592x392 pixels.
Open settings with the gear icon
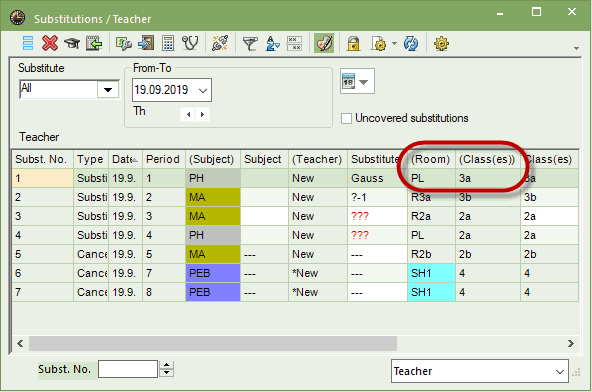[441, 43]
